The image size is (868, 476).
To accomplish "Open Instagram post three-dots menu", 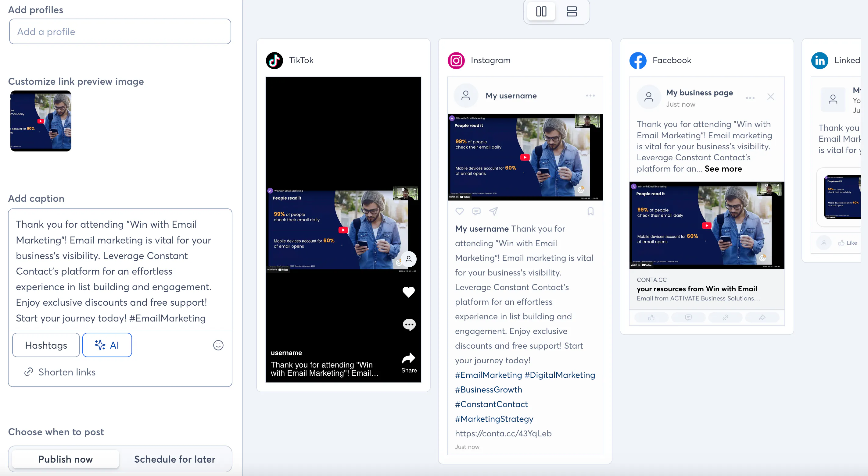I will point(590,96).
